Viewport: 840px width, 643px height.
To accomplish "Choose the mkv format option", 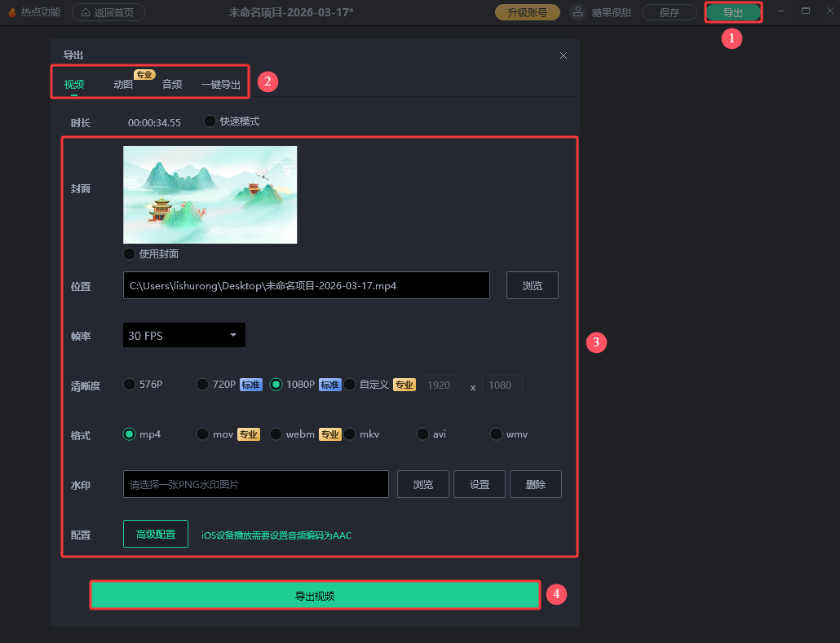I will point(350,434).
